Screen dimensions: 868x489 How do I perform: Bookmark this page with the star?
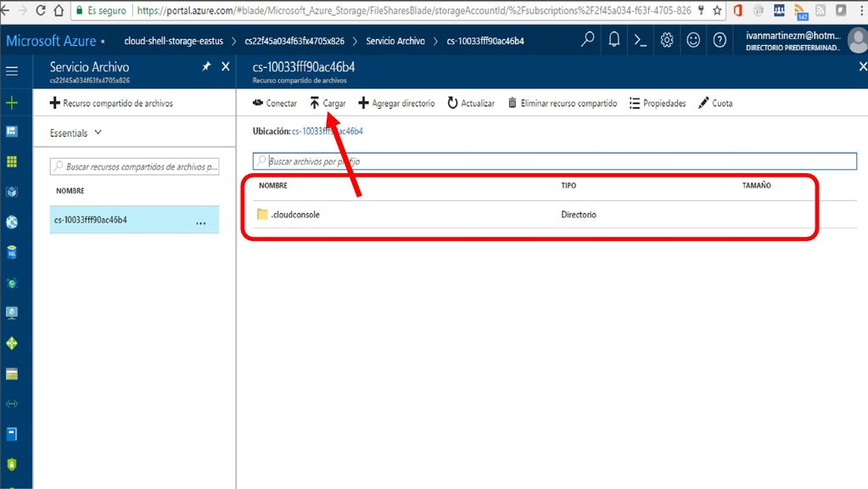point(717,10)
